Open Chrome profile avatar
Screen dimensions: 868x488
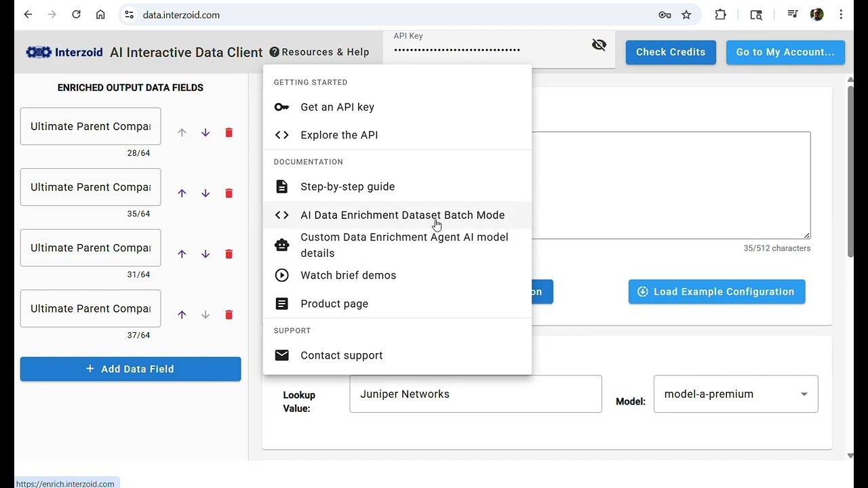(x=816, y=14)
